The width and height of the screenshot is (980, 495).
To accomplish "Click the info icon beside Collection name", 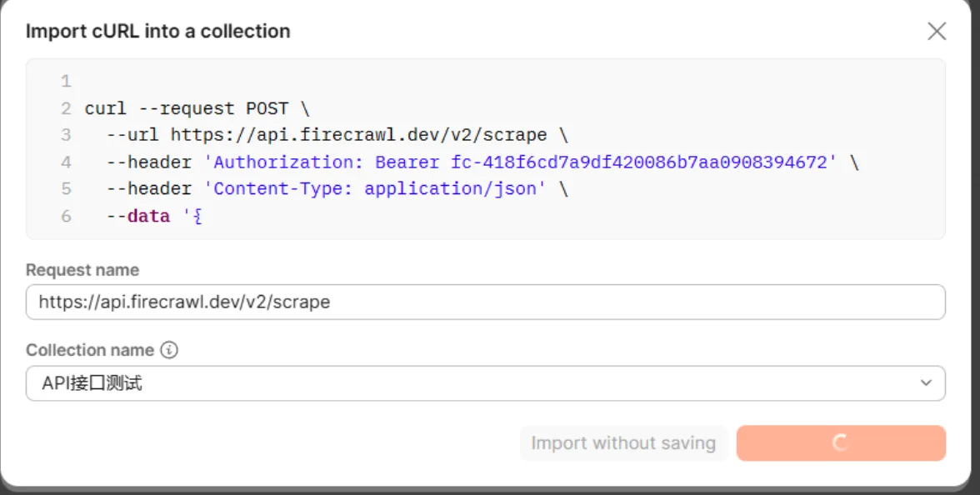I will pyautogui.click(x=168, y=350).
